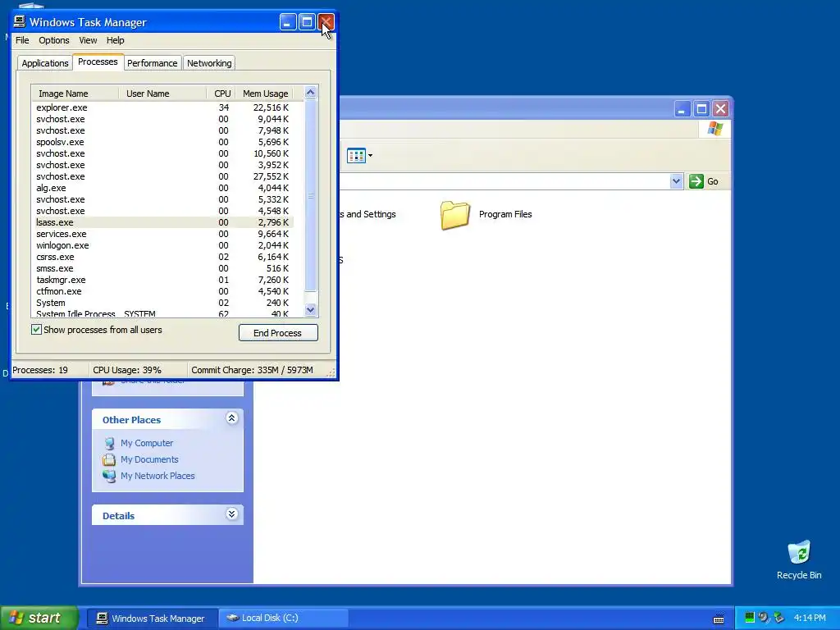The height and width of the screenshot is (630, 840).
Task: Select the alg.exe process row
Action: point(163,188)
